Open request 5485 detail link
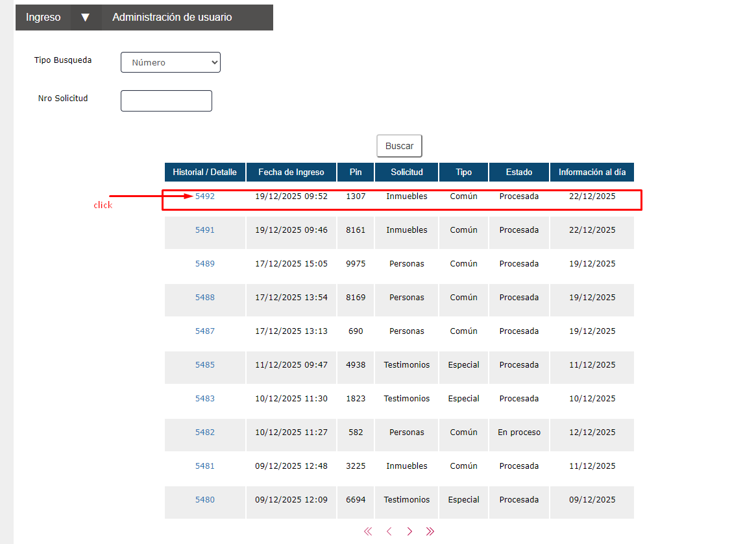 (x=205, y=365)
